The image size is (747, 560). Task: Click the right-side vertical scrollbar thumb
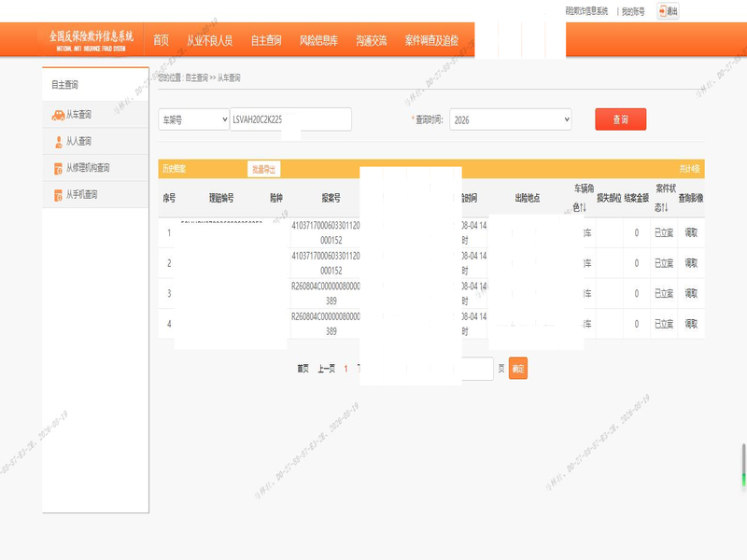click(x=743, y=465)
